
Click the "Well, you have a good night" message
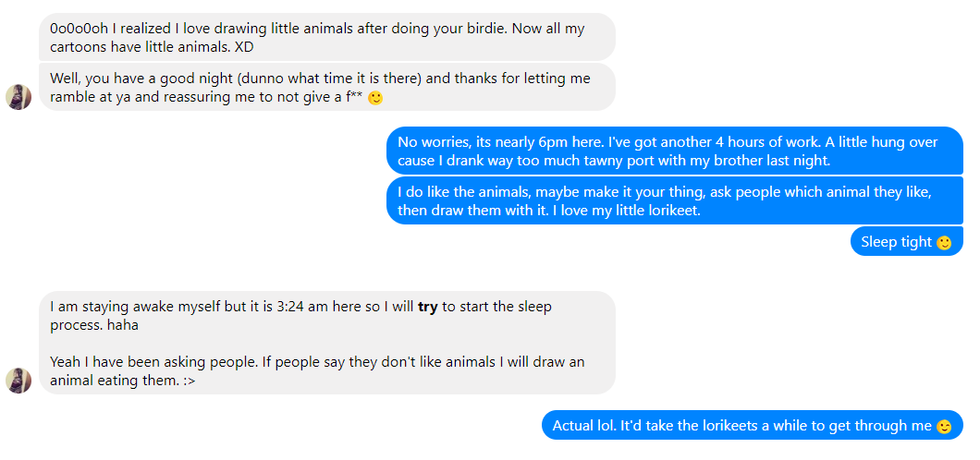coord(326,87)
